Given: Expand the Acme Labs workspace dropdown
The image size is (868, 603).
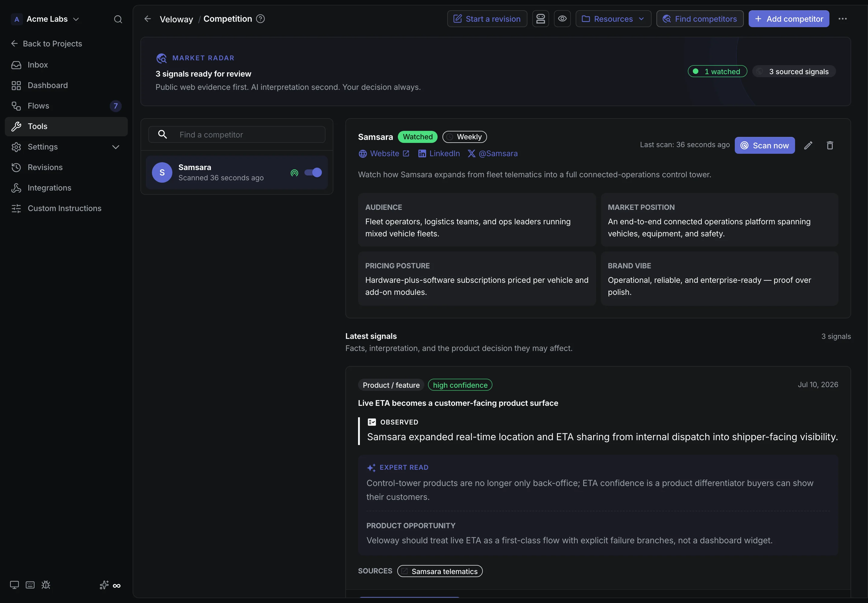Looking at the screenshot, I should pyautogui.click(x=76, y=19).
